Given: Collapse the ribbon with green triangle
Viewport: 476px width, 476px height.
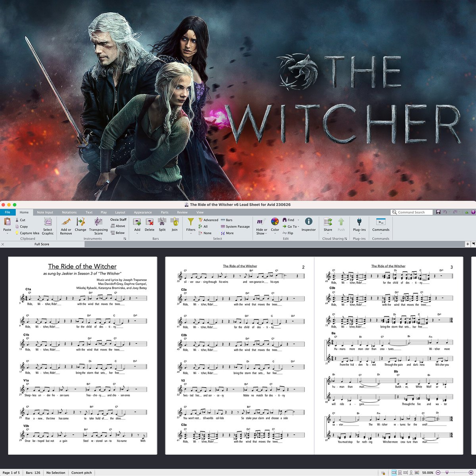Looking at the screenshot, I should tap(468, 212).
